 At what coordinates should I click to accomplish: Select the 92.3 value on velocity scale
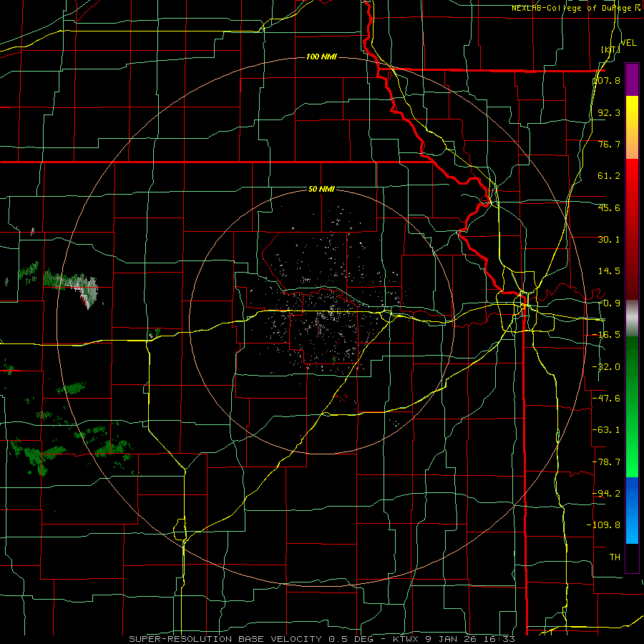tap(609, 112)
